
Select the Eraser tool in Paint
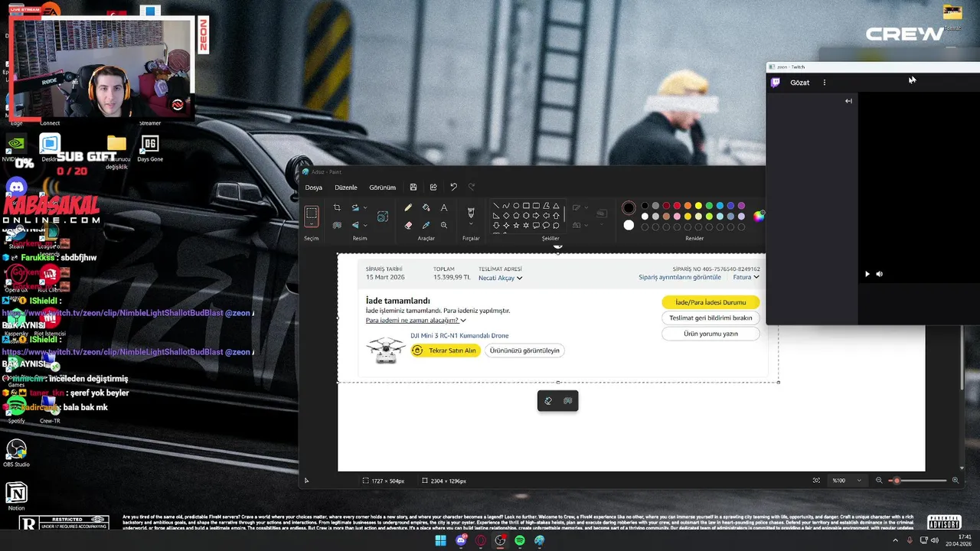pyautogui.click(x=408, y=225)
